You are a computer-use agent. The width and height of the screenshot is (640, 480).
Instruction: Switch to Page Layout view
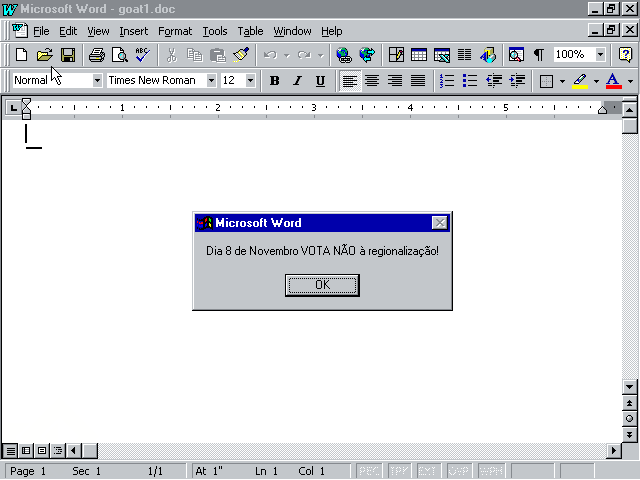coord(42,451)
